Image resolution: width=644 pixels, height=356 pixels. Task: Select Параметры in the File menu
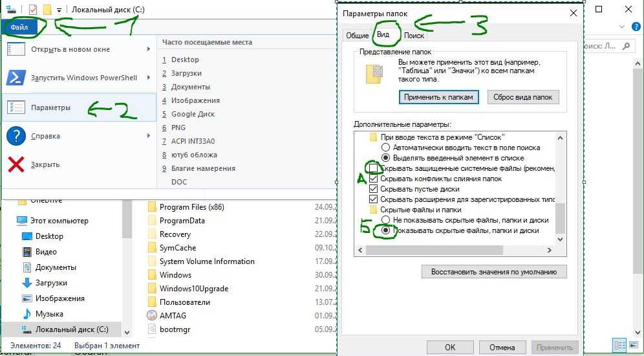click(x=79, y=107)
